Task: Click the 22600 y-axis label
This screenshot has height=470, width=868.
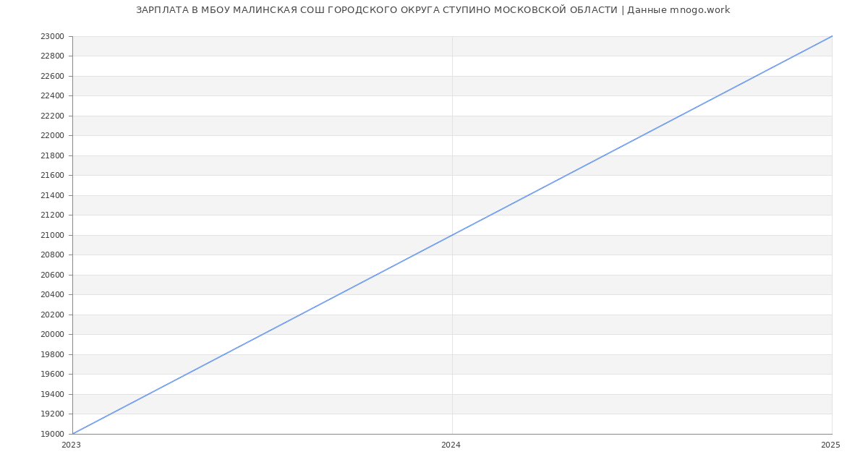Action: (52, 76)
